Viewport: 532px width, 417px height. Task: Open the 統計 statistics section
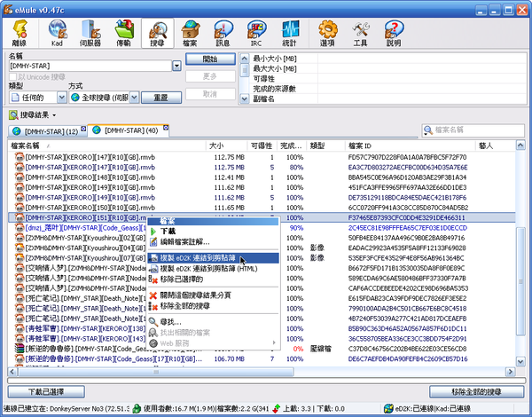click(289, 33)
